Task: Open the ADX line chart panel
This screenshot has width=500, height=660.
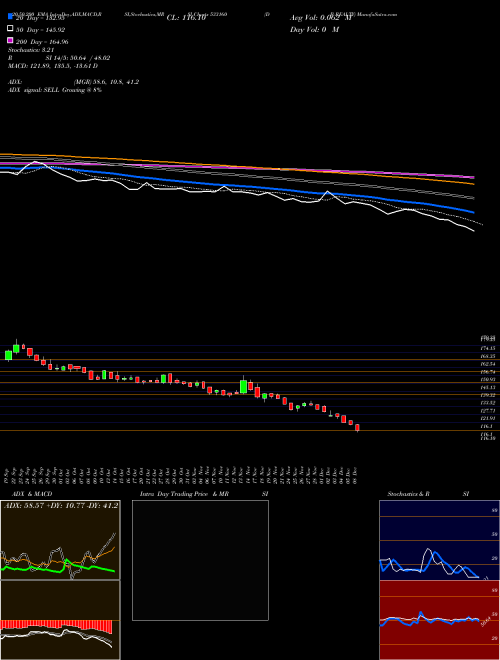Action: coord(60,540)
